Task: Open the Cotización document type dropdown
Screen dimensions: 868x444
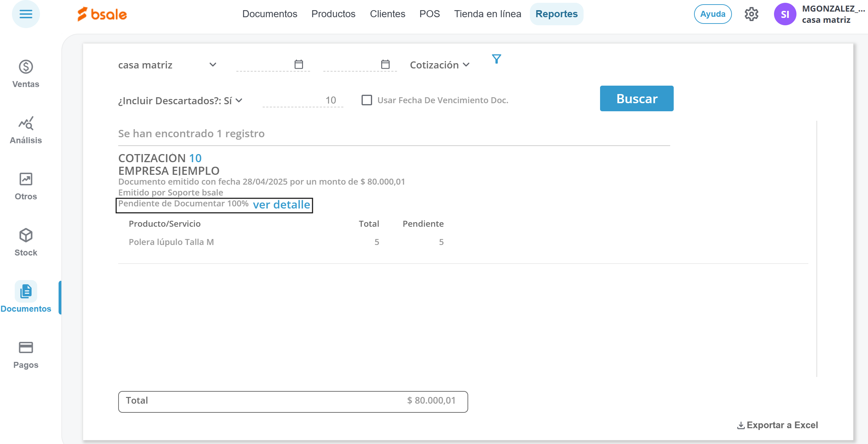Action: click(x=439, y=65)
